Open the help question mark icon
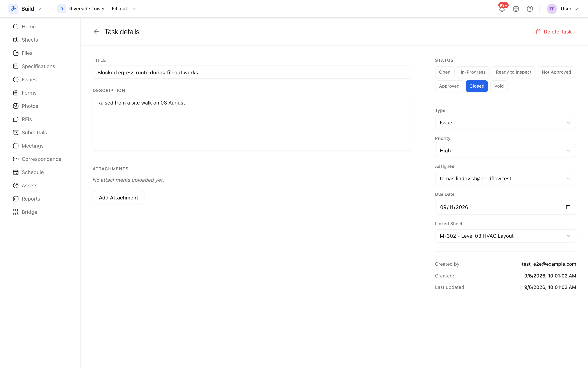The image size is (588, 368). (530, 9)
